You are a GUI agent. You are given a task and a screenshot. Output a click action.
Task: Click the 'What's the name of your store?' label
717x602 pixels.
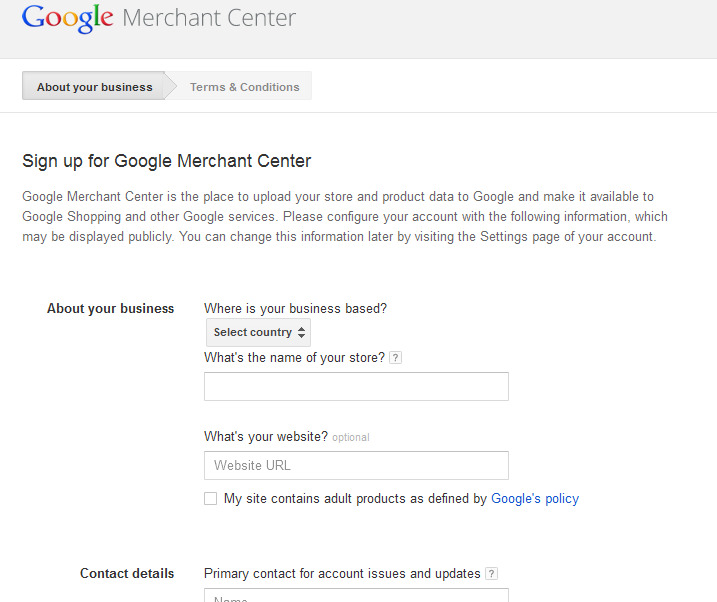294,358
